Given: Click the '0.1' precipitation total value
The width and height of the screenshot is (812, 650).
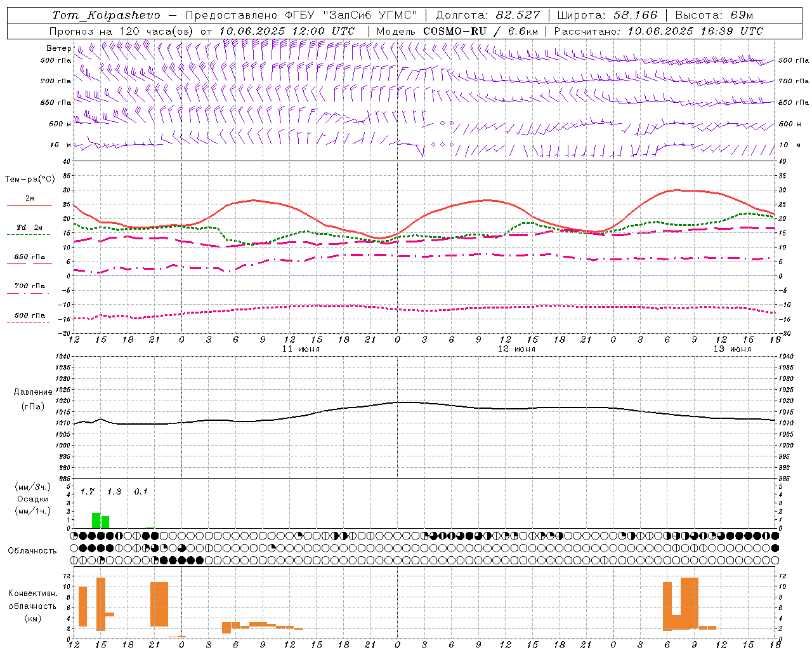Looking at the screenshot, I should click(141, 491).
